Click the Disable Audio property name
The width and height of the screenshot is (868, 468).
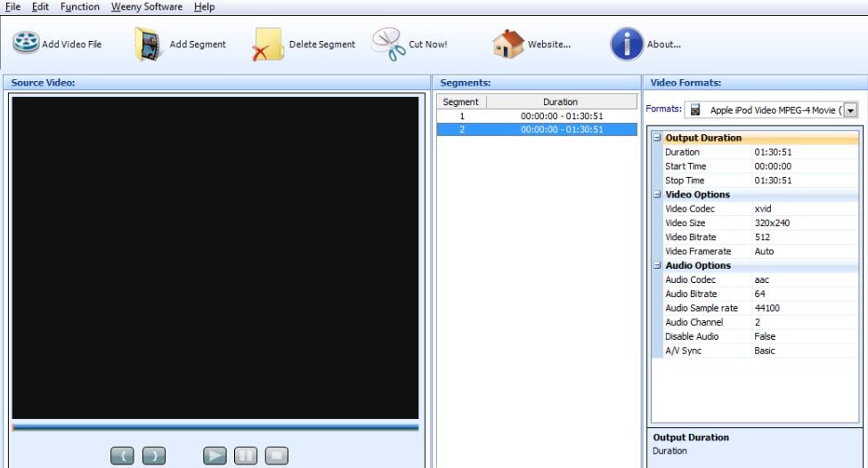click(692, 336)
